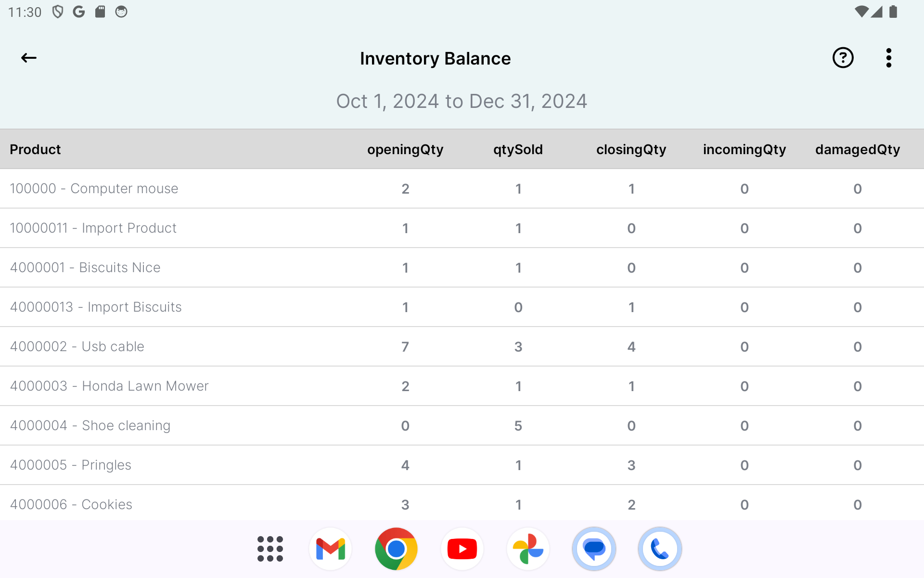Tap the Shoe cleaning product row
Screen dimensions: 924x578
(x=90, y=426)
